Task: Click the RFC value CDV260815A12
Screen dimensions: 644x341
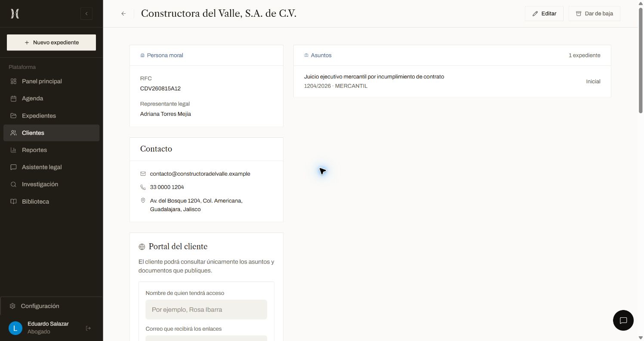Action: [160, 89]
